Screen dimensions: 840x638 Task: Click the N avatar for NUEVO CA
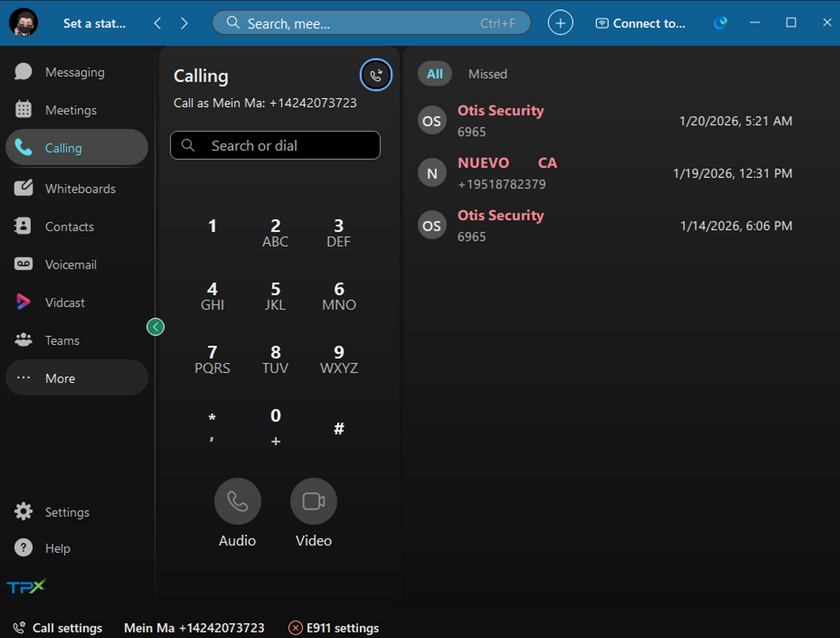pyautogui.click(x=432, y=174)
